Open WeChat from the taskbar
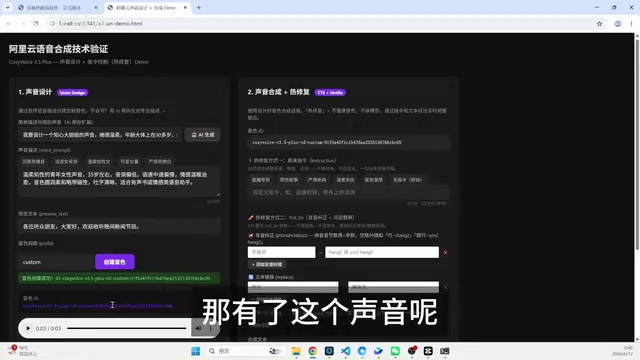Viewport: 640px width, 360px height. pyautogui.click(x=395, y=351)
